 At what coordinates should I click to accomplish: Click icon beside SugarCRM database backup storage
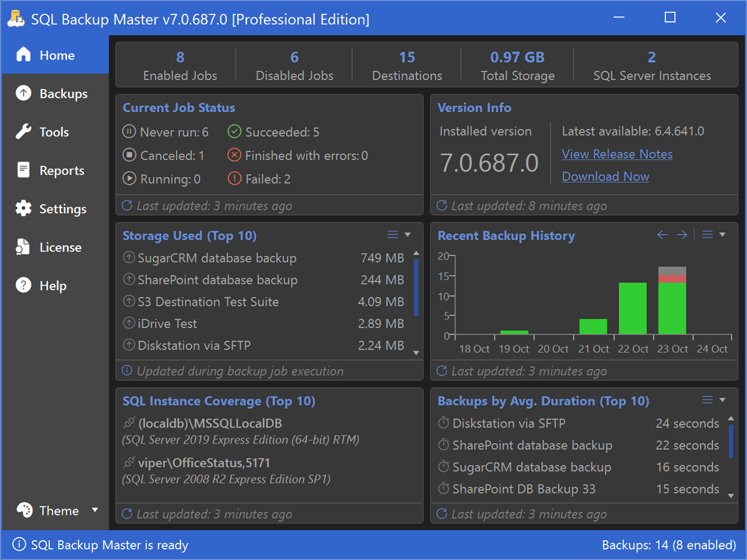click(129, 258)
